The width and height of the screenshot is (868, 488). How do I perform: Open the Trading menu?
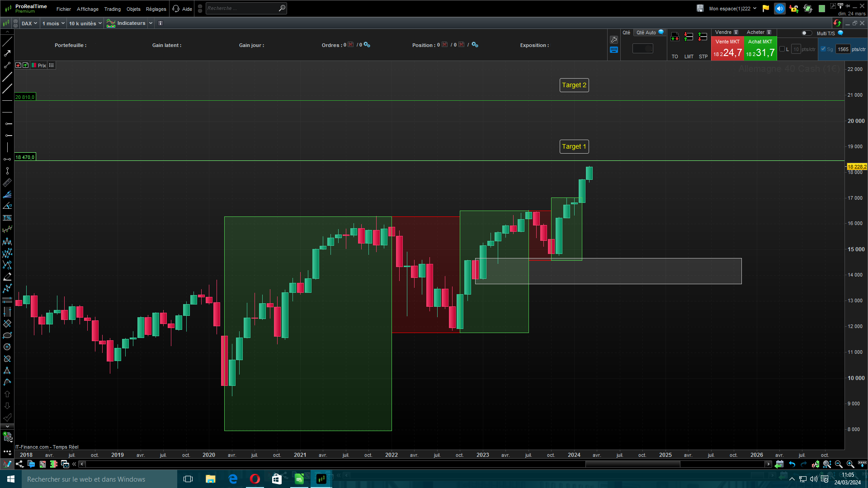pyautogui.click(x=112, y=9)
